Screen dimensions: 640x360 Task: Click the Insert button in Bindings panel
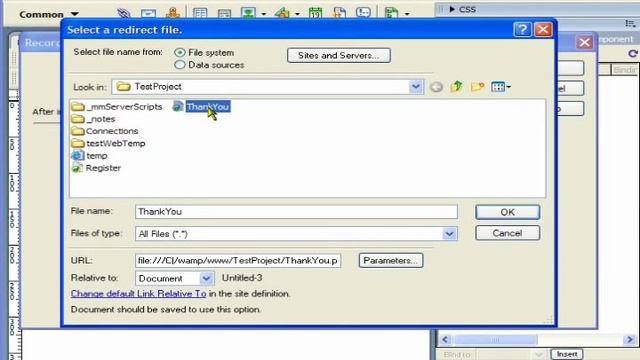point(567,354)
